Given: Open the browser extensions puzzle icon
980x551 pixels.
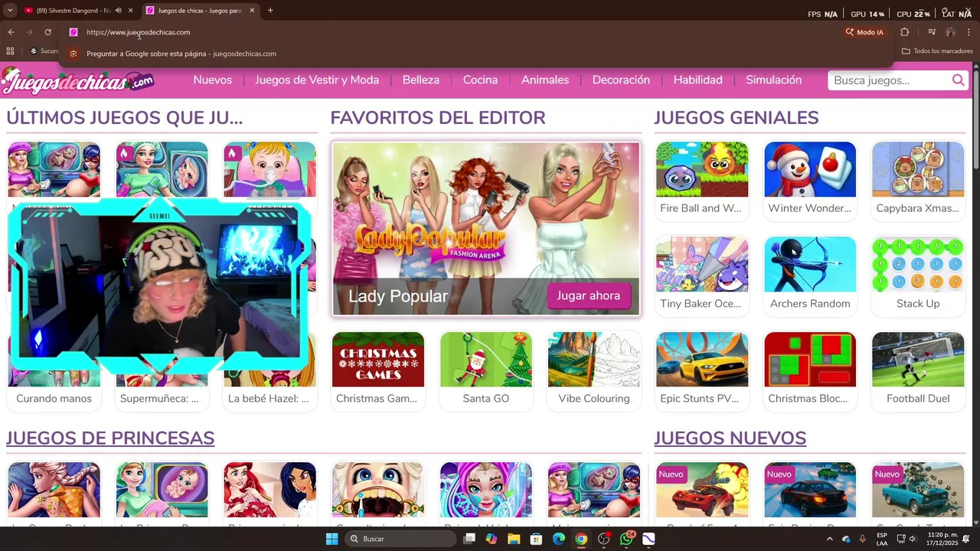Looking at the screenshot, I should [x=905, y=32].
